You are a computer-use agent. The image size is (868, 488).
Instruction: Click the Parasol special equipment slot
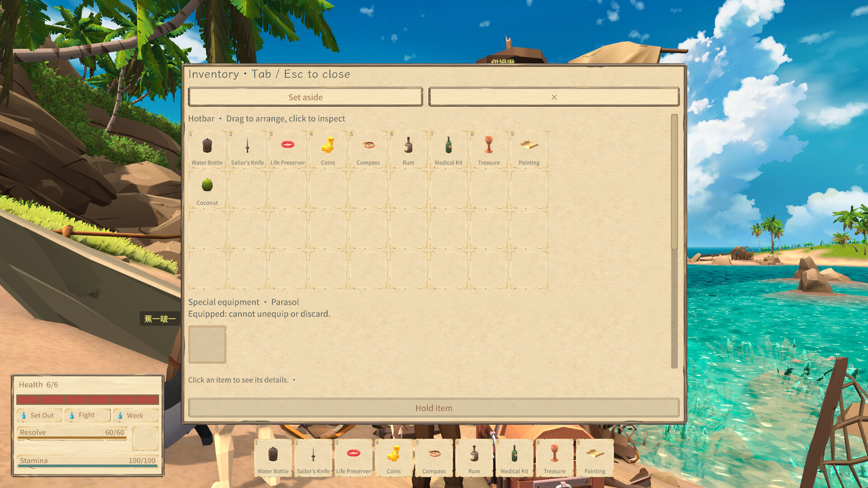click(x=207, y=344)
